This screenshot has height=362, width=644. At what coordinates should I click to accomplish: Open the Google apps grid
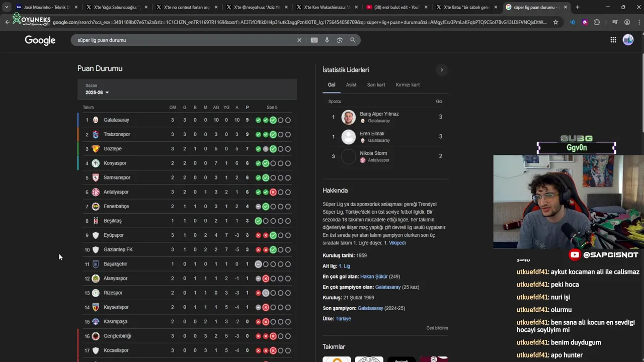(613, 40)
